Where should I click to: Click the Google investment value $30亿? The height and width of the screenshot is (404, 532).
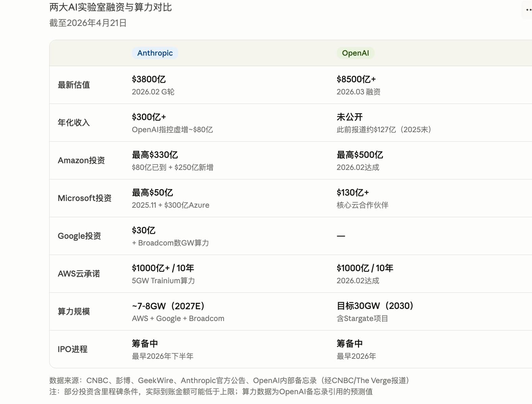coord(144,230)
